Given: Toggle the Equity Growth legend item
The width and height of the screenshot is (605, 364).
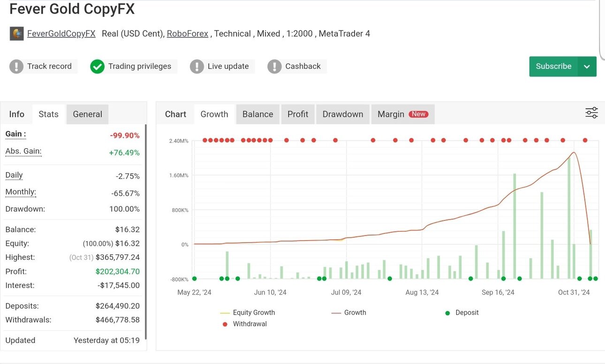Looking at the screenshot, I should pos(248,312).
